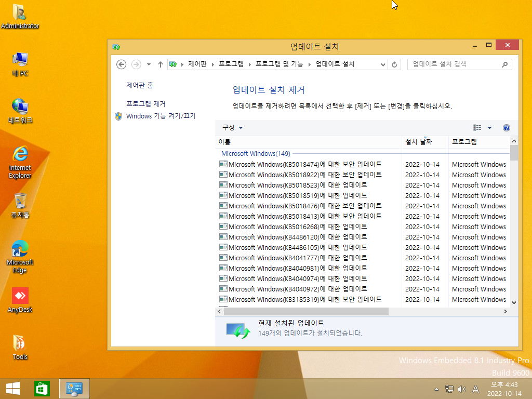Select the KB4041777 update row

coord(362,258)
